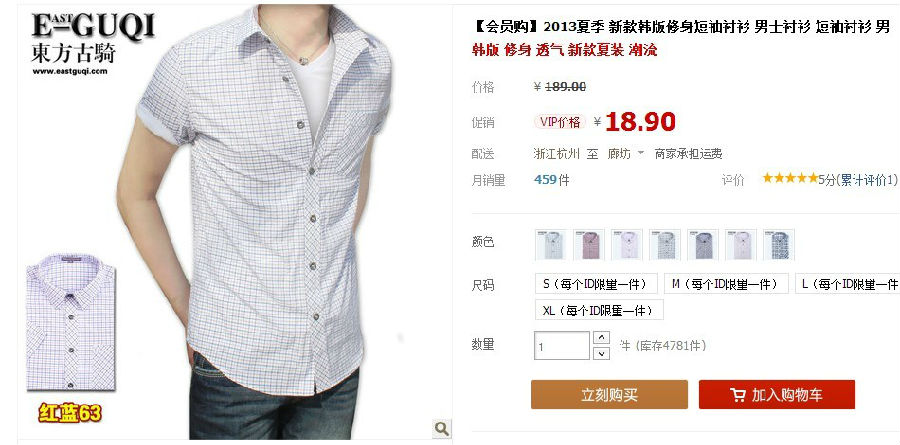The height and width of the screenshot is (445, 900).
Task: Click the quantity input field
Action: 562,346
